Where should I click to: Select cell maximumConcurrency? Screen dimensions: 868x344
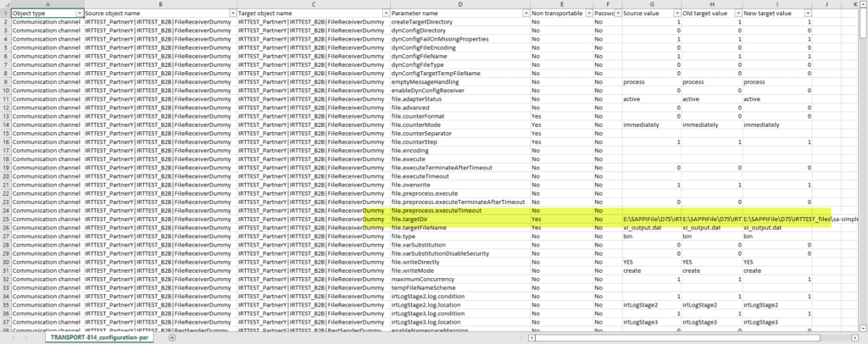tap(460, 280)
